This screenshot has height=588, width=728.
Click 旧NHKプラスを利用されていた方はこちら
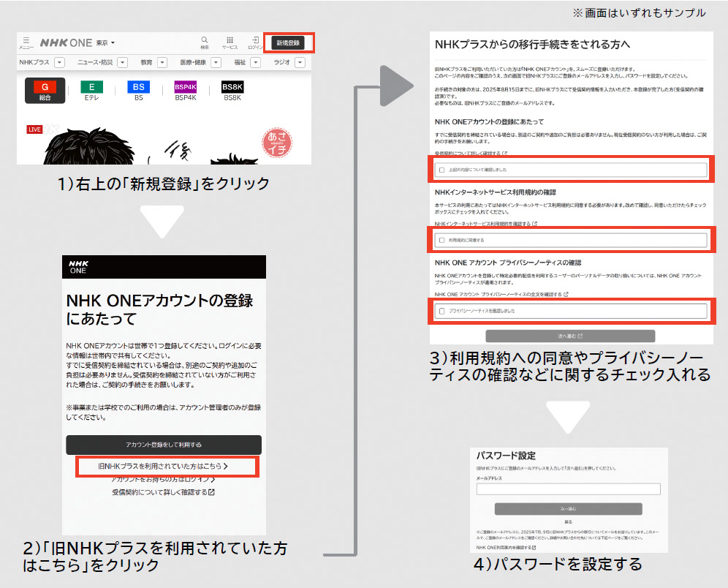coord(164,467)
